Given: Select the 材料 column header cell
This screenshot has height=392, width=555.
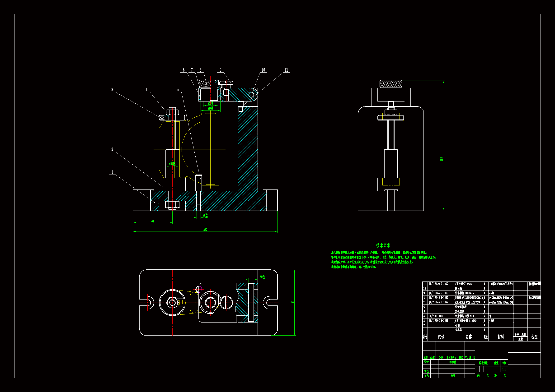Looking at the screenshot, I should [x=501, y=337].
